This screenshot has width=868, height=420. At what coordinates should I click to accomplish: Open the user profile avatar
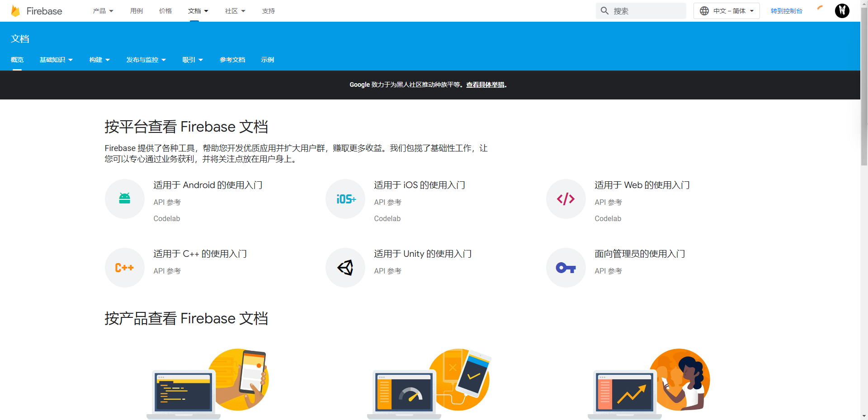[842, 11]
